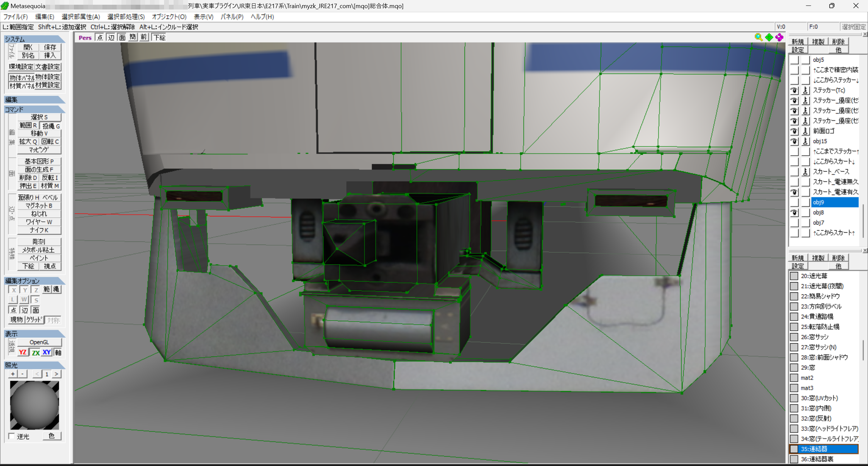Open the 編集(E) menu
Image resolution: width=868 pixels, height=466 pixels.
[45, 17]
